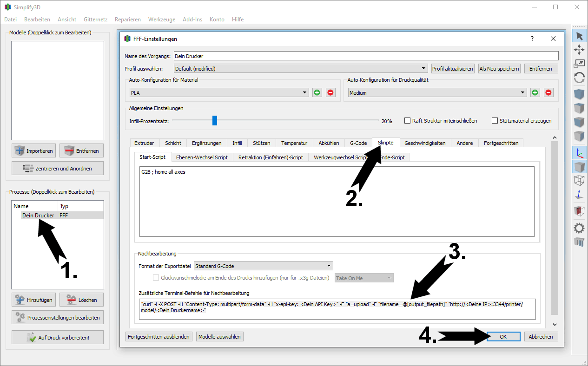Open Ebenen-Wechsel Script sub-tab

[x=202, y=157]
